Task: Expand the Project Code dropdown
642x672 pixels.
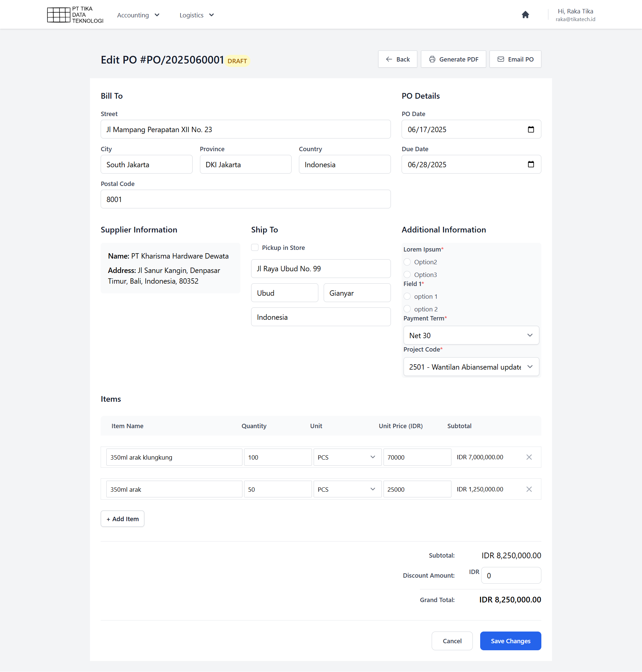Action: [x=471, y=367]
